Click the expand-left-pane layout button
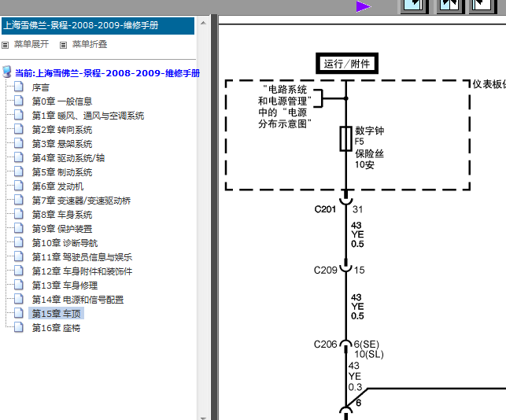The height and width of the screenshot is (420, 506). (x=415, y=6)
